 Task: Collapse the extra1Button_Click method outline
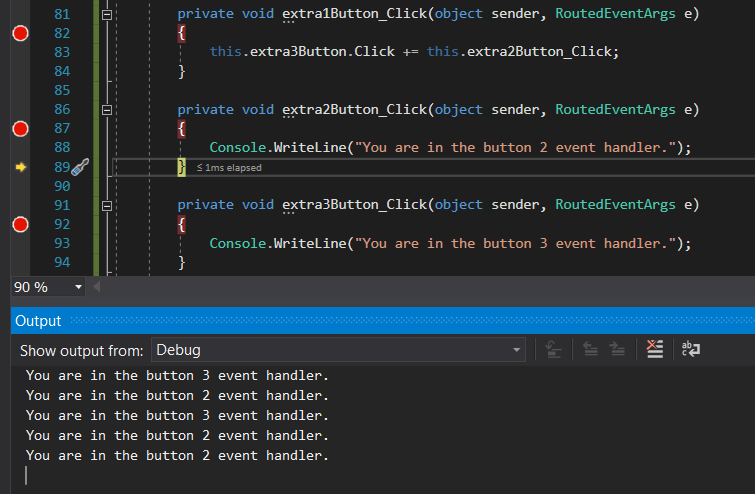pos(107,15)
